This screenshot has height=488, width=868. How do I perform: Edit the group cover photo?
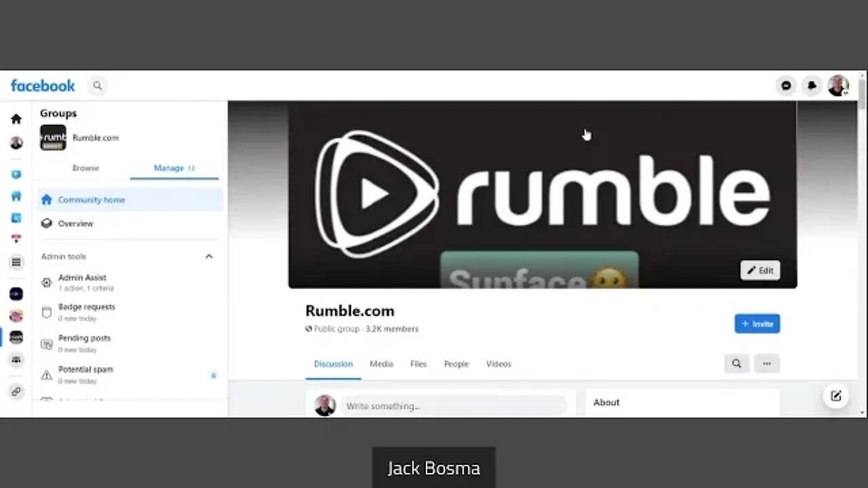pos(760,270)
